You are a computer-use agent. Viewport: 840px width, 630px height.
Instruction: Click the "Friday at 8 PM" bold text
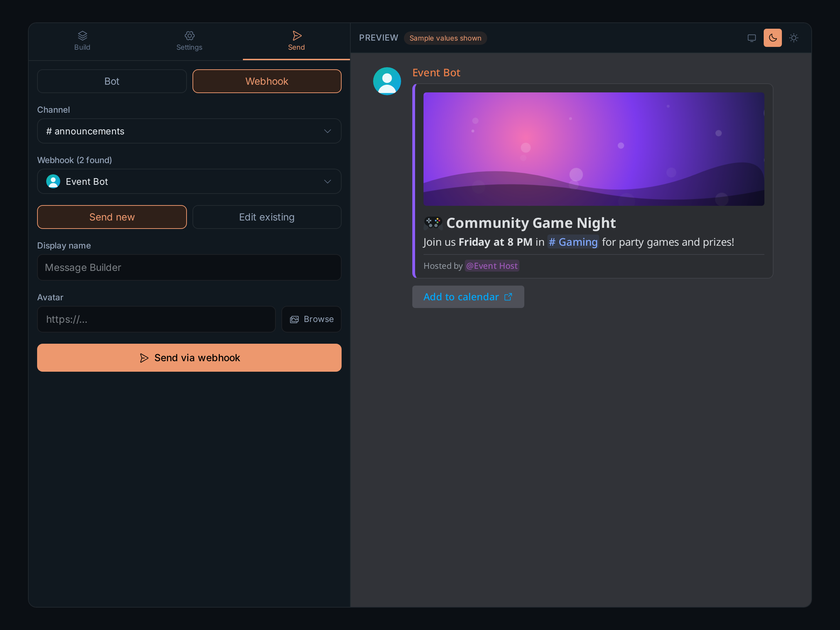click(495, 242)
